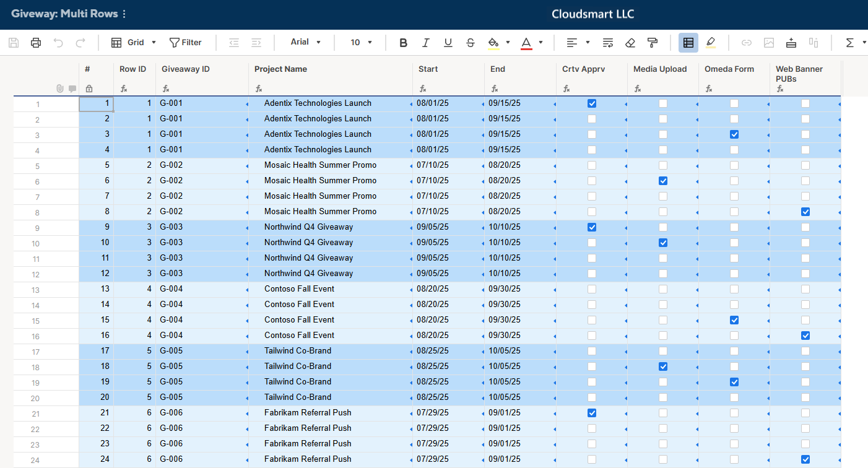Uncheck Web Banner PUBs checkbox in row 8
Viewport: 868px width, 468px height.
click(805, 212)
